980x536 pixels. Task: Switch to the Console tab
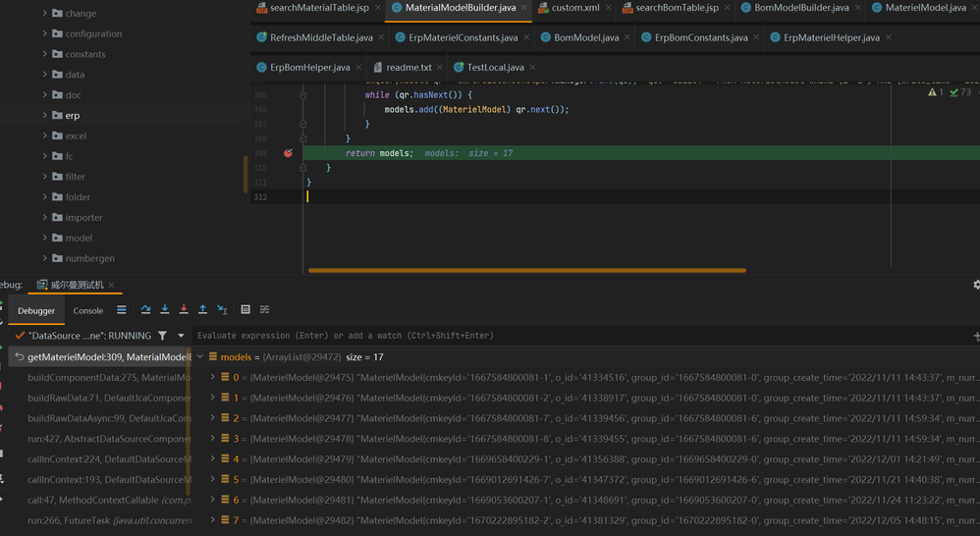click(87, 310)
